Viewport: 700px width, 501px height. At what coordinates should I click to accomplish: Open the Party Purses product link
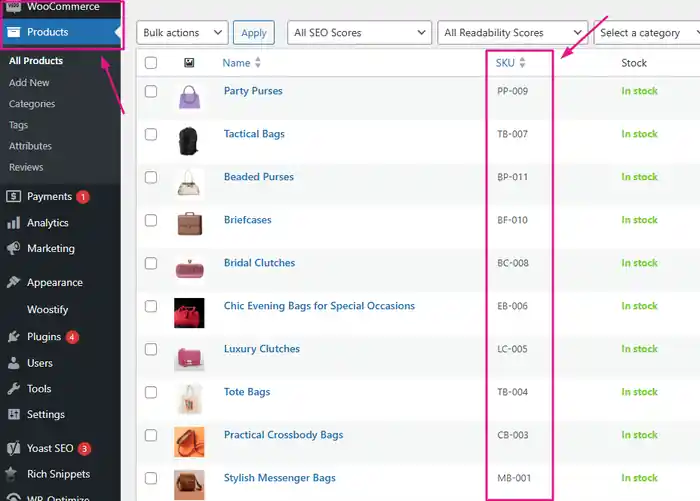pyautogui.click(x=253, y=91)
